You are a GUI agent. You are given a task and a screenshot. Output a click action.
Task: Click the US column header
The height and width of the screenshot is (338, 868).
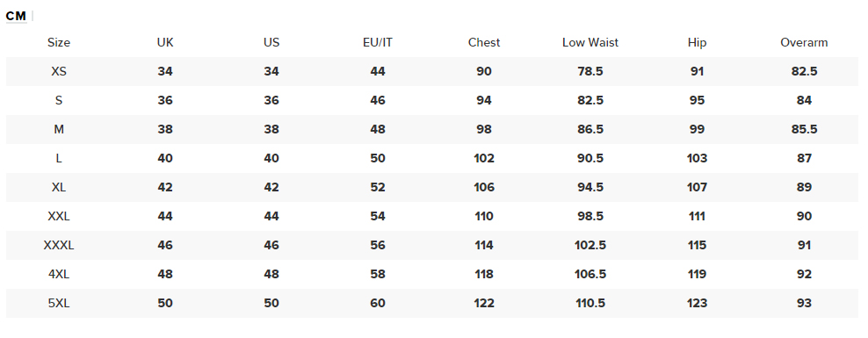click(271, 43)
